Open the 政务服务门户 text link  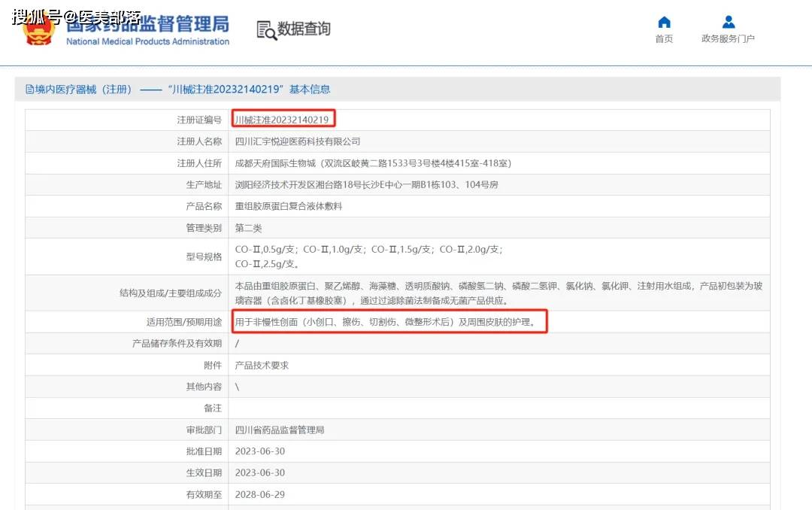click(728, 39)
